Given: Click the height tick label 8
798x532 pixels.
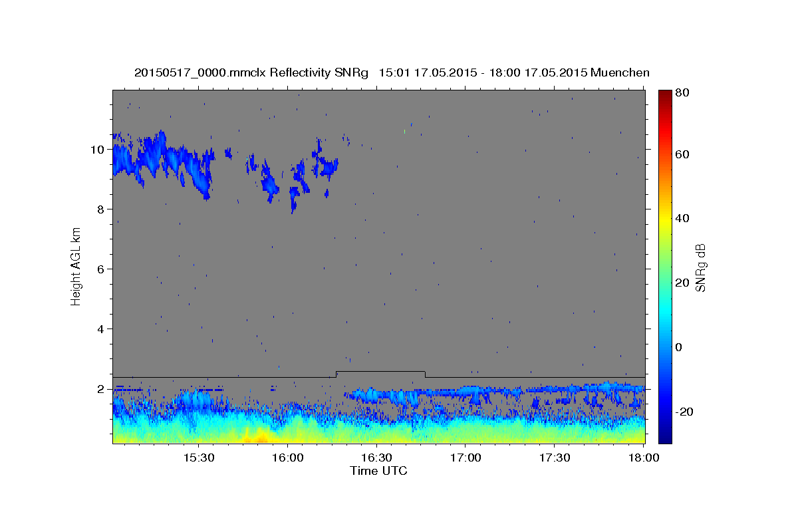Looking at the screenshot, I should [102, 209].
